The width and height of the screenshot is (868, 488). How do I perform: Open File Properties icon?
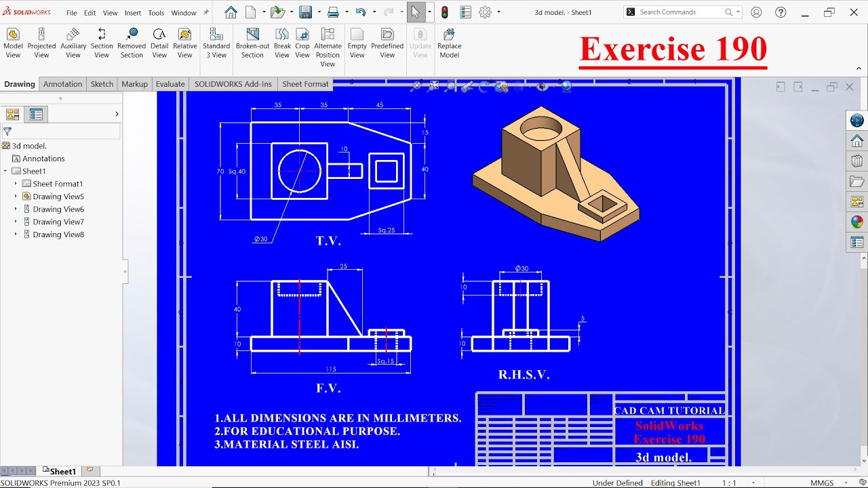465,12
